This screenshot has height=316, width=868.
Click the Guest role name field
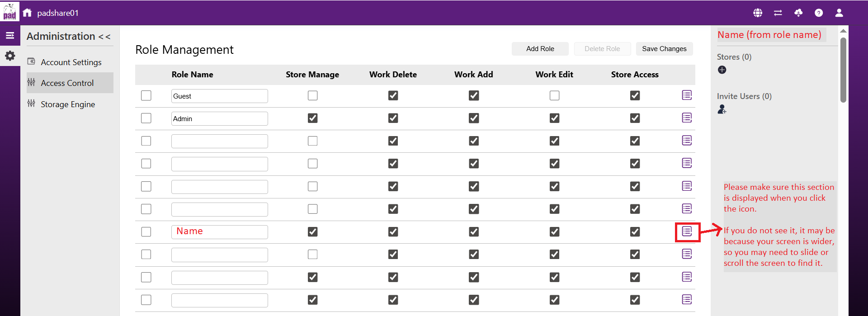(x=219, y=96)
